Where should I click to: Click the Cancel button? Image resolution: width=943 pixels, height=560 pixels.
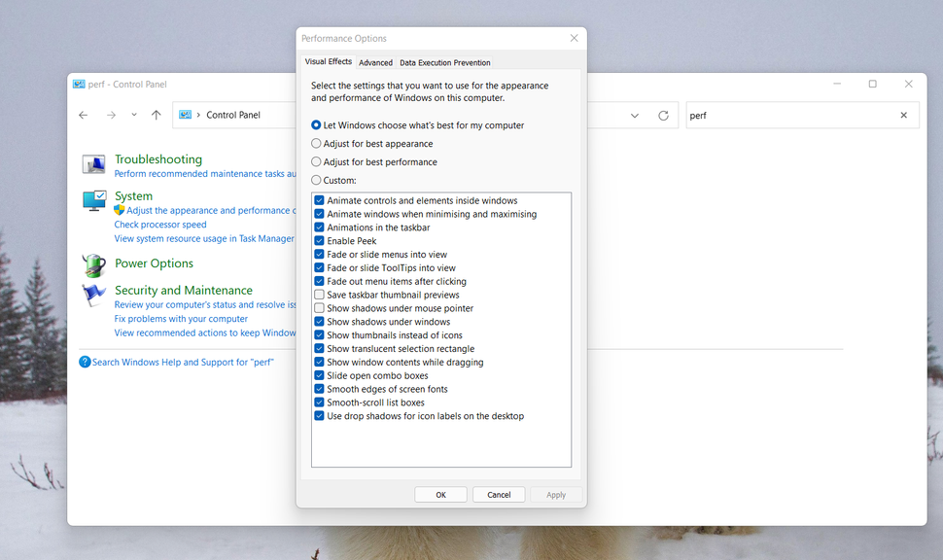point(499,494)
